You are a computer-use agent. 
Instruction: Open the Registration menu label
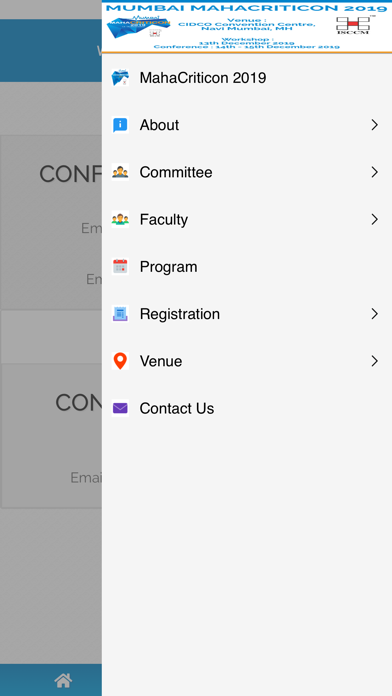point(179,314)
